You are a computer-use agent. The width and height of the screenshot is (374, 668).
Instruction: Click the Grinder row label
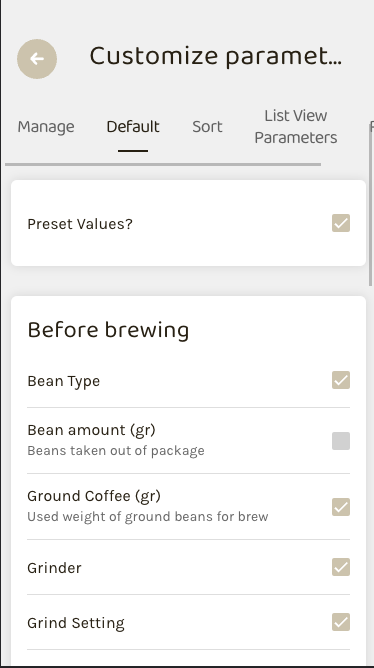pyautogui.click(x=54, y=568)
